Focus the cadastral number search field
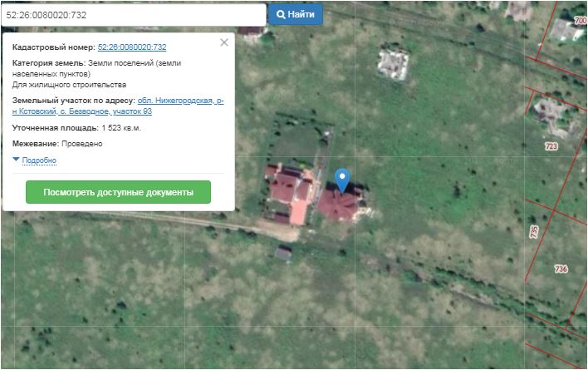Image resolution: width=588 pixels, height=370 pixels. point(134,15)
